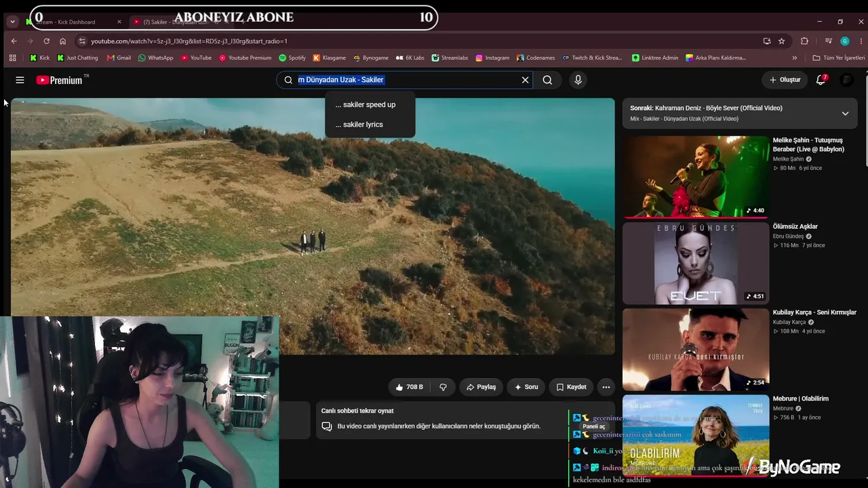Open the Tüm Yer İşaretleri folder
868x488 pixels.
coord(839,58)
